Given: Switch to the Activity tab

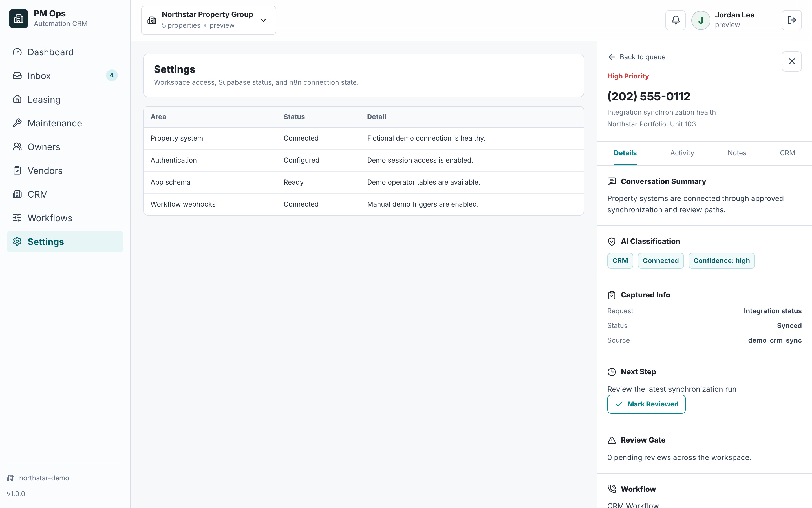Looking at the screenshot, I should tap(682, 153).
